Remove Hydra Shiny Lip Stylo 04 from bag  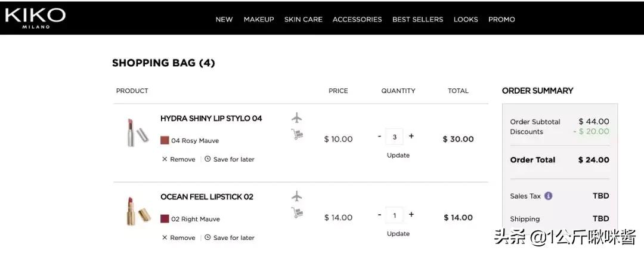[179, 159]
